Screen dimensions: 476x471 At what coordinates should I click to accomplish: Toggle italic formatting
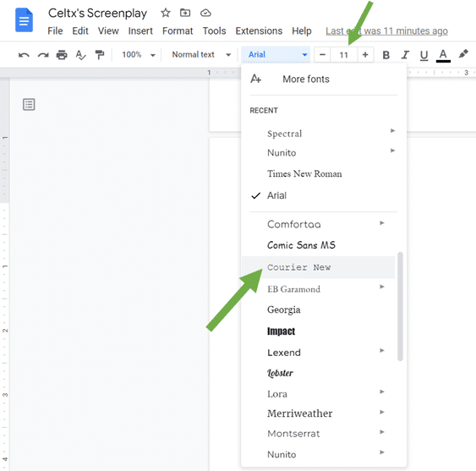[405, 55]
